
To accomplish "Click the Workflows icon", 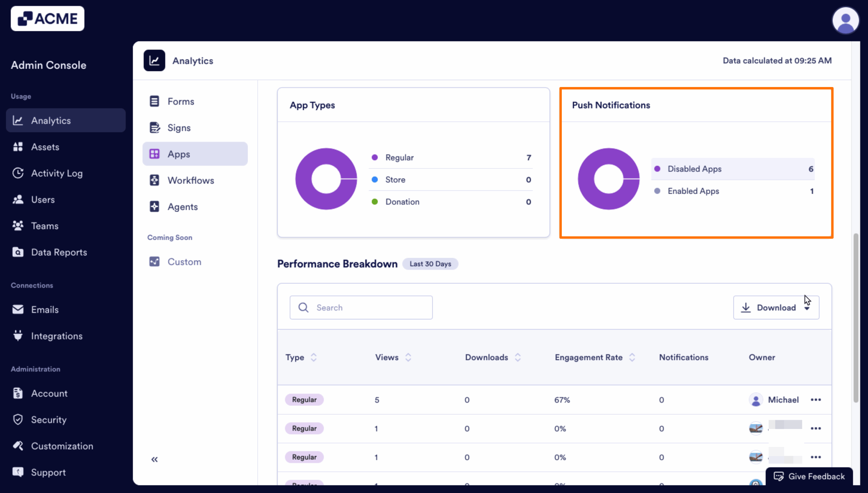I will pyautogui.click(x=155, y=180).
